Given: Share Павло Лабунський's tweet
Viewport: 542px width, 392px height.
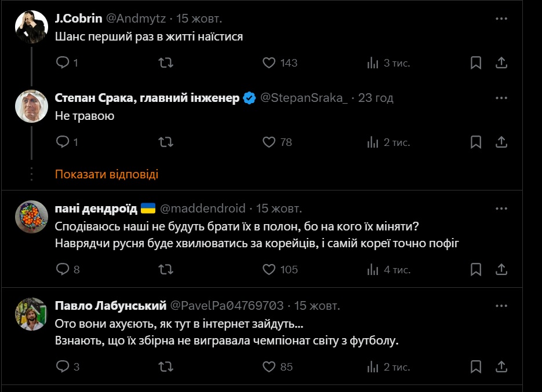Looking at the screenshot, I should (502, 367).
